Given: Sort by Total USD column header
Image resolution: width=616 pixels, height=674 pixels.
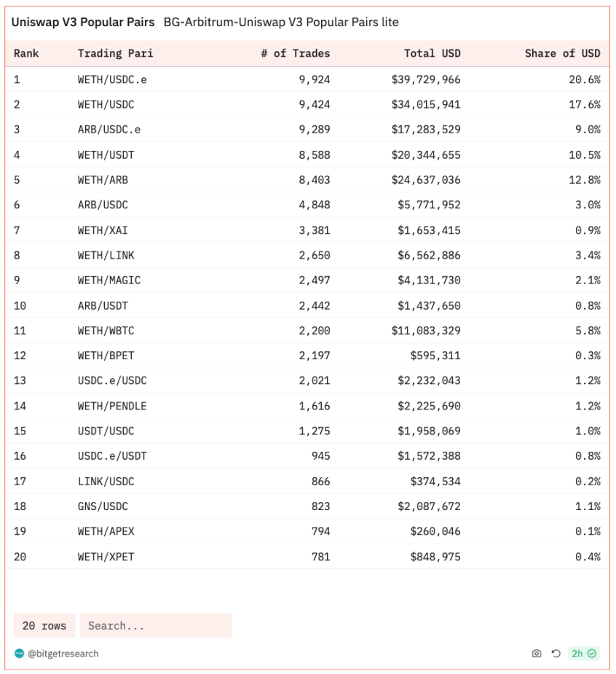Looking at the screenshot, I should (432, 53).
